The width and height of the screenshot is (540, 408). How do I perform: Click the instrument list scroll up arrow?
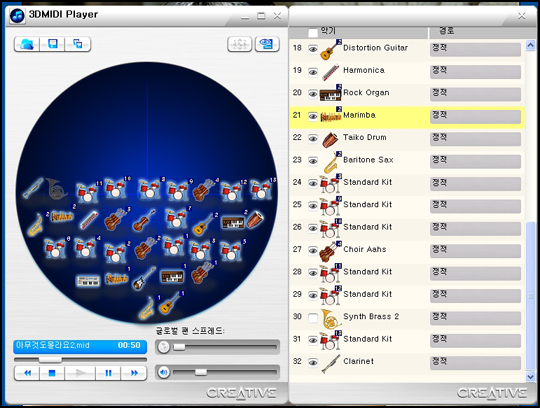point(530,45)
